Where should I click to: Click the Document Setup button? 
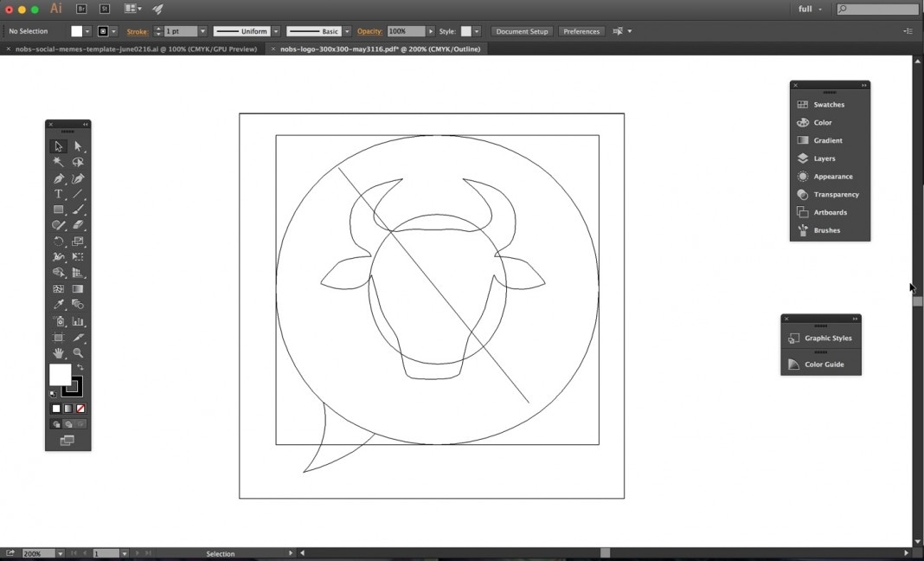point(522,31)
